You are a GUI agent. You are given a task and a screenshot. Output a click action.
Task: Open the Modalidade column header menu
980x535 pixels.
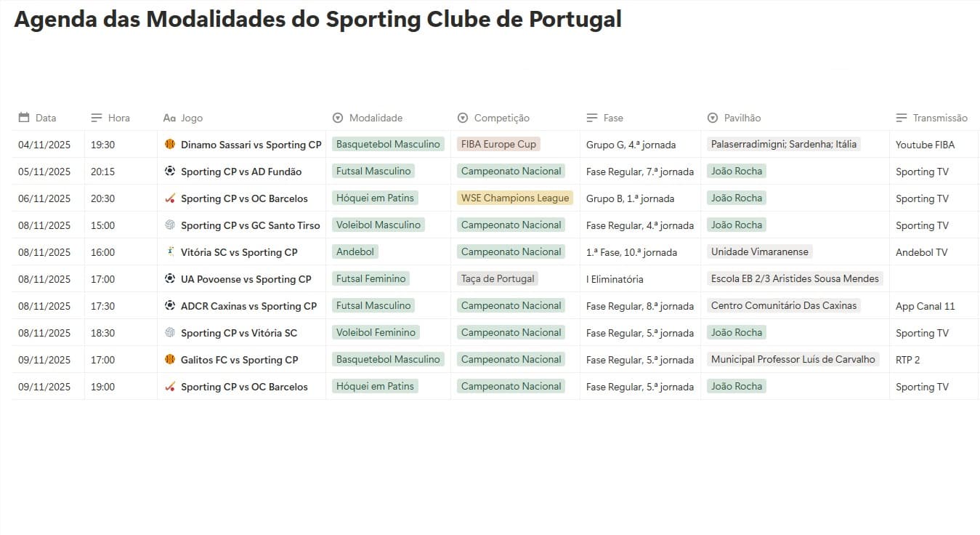(368, 118)
